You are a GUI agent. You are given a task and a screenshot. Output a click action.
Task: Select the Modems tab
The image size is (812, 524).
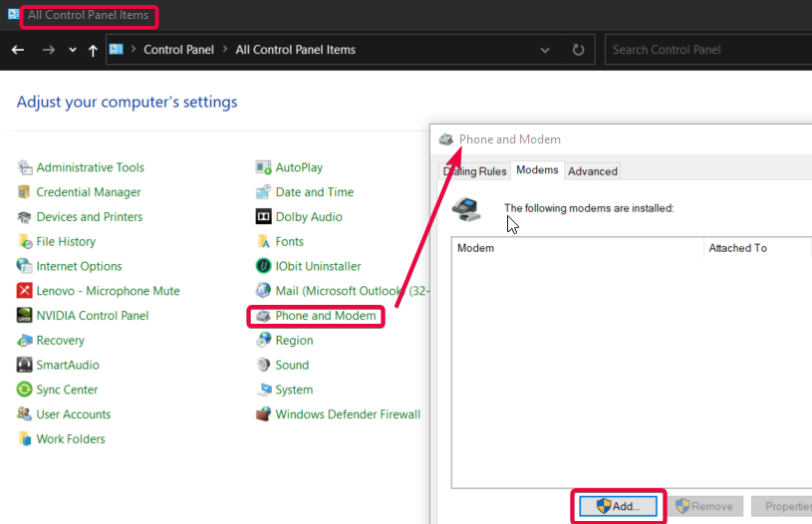[x=537, y=169]
